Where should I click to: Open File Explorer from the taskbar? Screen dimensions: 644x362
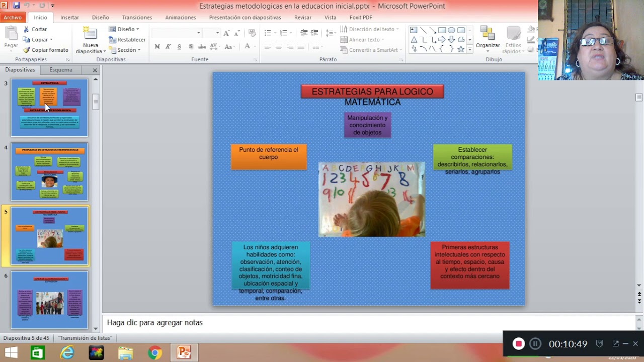coord(126,353)
